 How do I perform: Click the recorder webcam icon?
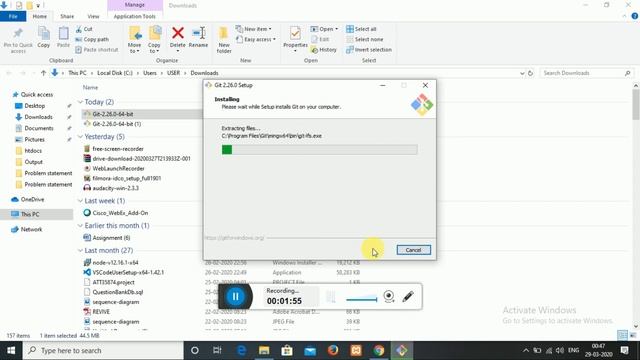(389, 296)
